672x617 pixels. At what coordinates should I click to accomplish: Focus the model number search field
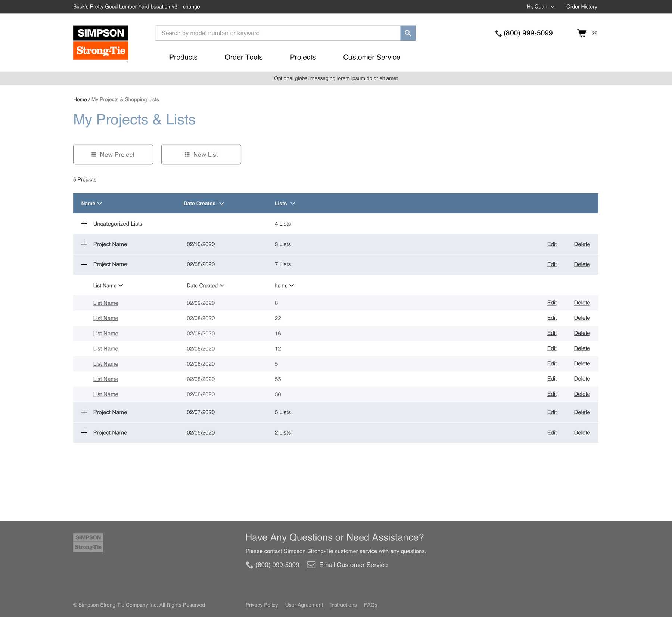(x=278, y=33)
